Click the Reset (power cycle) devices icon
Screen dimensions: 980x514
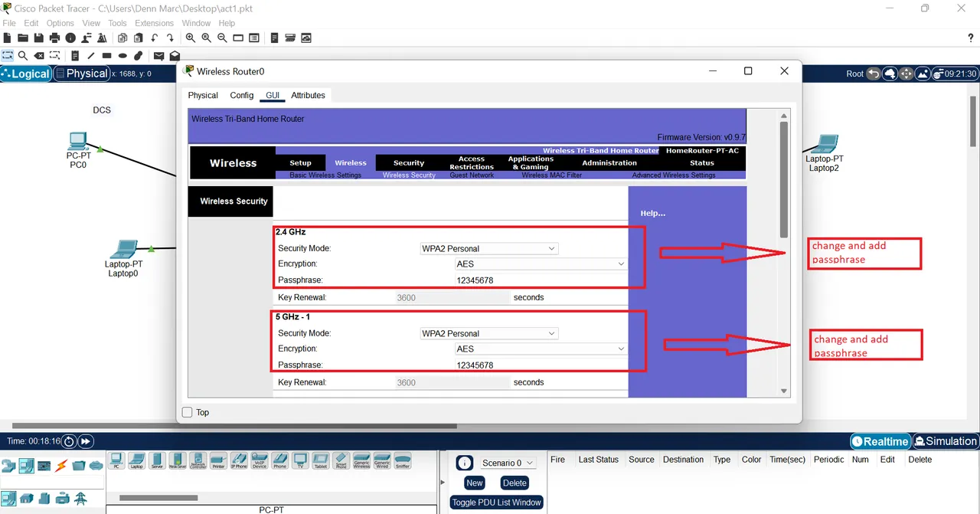pos(69,441)
